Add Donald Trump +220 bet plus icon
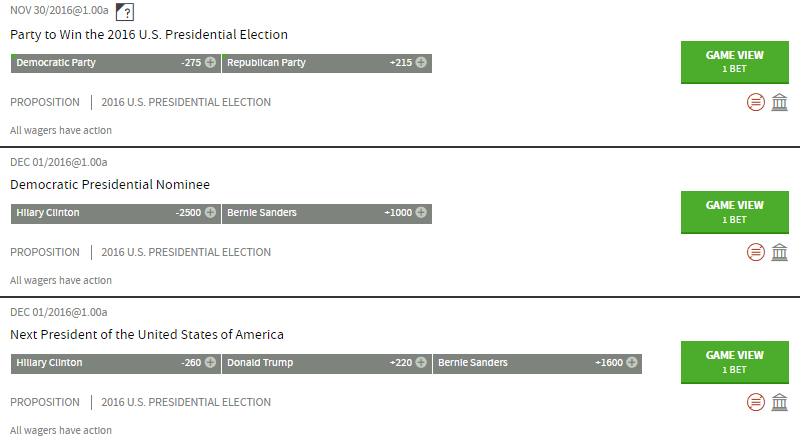The height and width of the screenshot is (437, 800). tap(421, 362)
